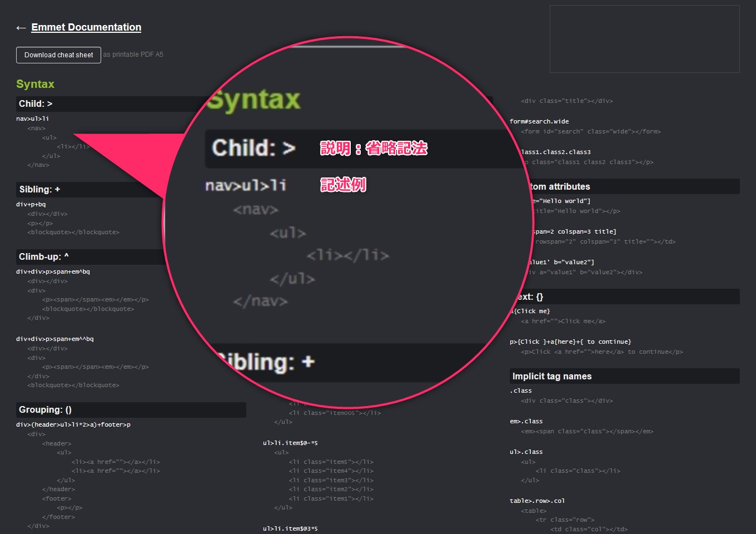The width and height of the screenshot is (756, 534).
Task: Select the 'Sibling: +' header in left column
Action: (x=92, y=190)
